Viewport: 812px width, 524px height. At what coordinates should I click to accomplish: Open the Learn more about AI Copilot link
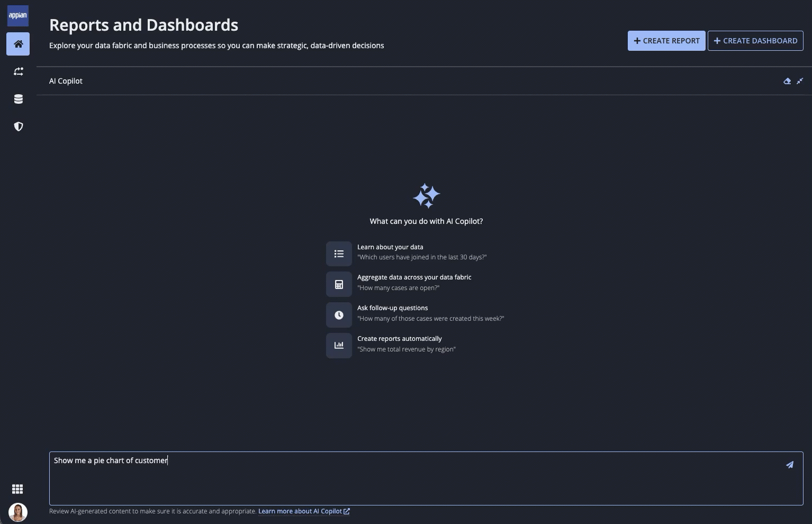[304, 511]
